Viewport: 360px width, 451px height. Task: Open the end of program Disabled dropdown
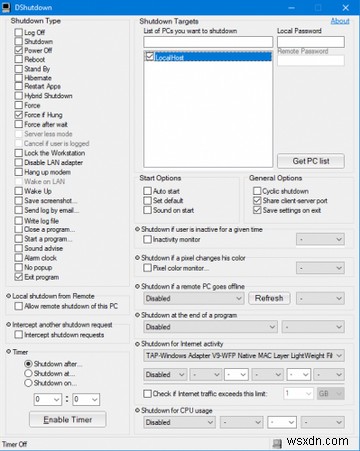[x=210, y=327]
